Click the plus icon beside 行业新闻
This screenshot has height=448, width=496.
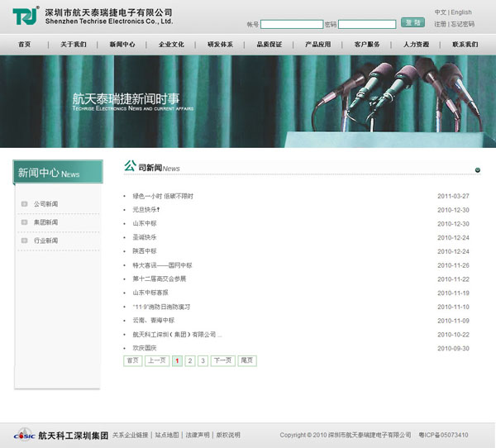(x=25, y=241)
